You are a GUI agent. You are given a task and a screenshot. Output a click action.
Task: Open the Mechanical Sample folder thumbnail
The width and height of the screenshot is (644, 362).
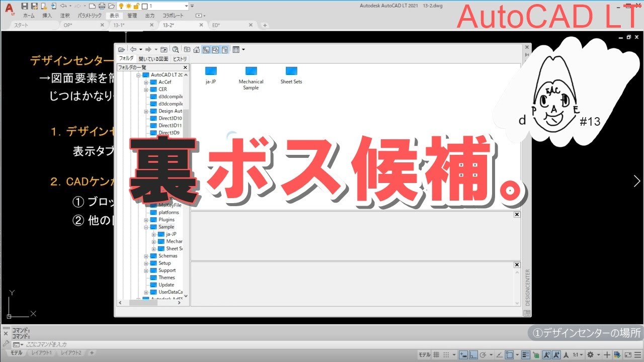pyautogui.click(x=251, y=78)
